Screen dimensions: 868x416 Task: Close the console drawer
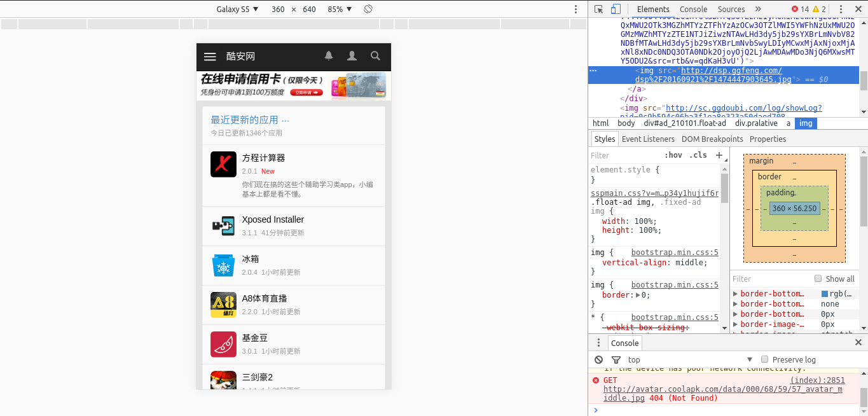[858, 342]
